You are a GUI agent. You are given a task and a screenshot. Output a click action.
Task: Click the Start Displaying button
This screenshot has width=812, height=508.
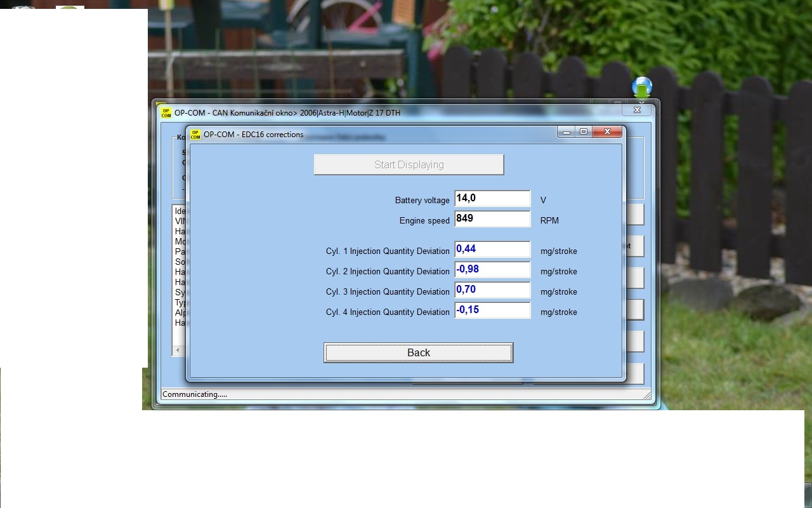[x=409, y=164]
